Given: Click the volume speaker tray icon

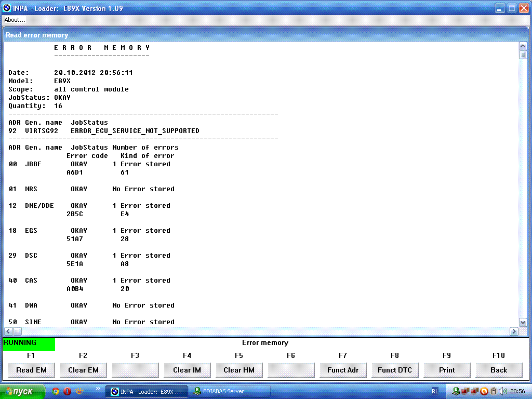Looking at the screenshot, I should pyautogui.click(x=502, y=391).
